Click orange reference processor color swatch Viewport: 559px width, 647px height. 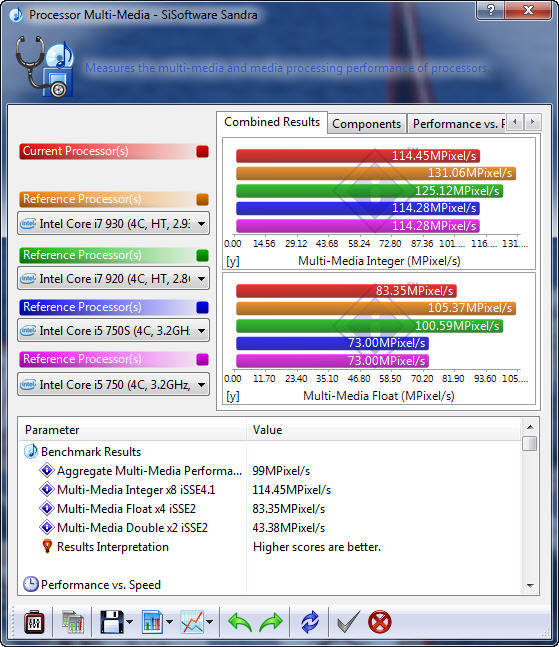click(x=203, y=199)
